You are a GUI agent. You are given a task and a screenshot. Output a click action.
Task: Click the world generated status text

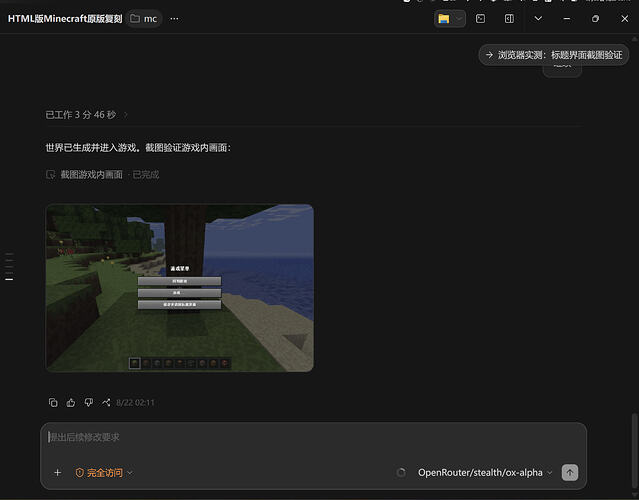(x=138, y=148)
